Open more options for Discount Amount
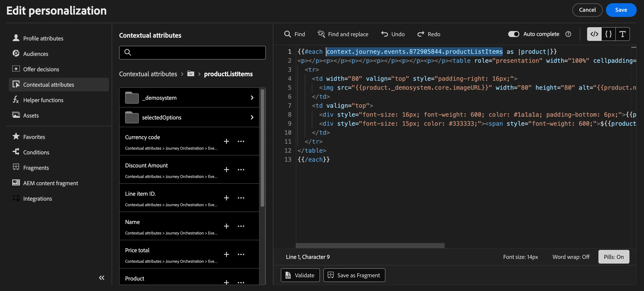Screen dimensions: 644x291 click(x=241, y=169)
